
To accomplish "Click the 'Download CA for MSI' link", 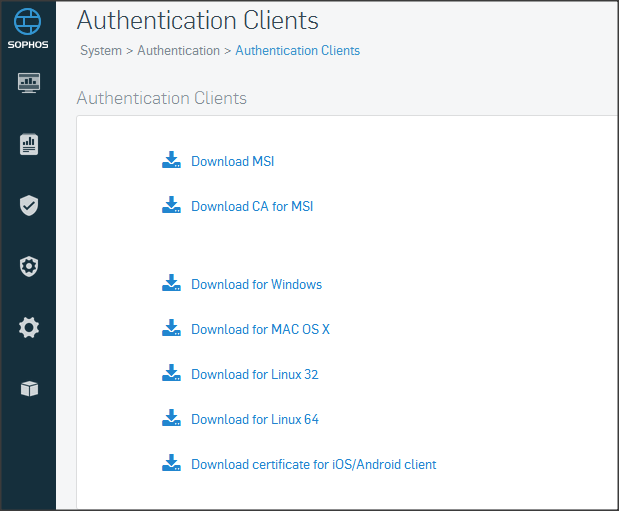I will click(x=252, y=207).
